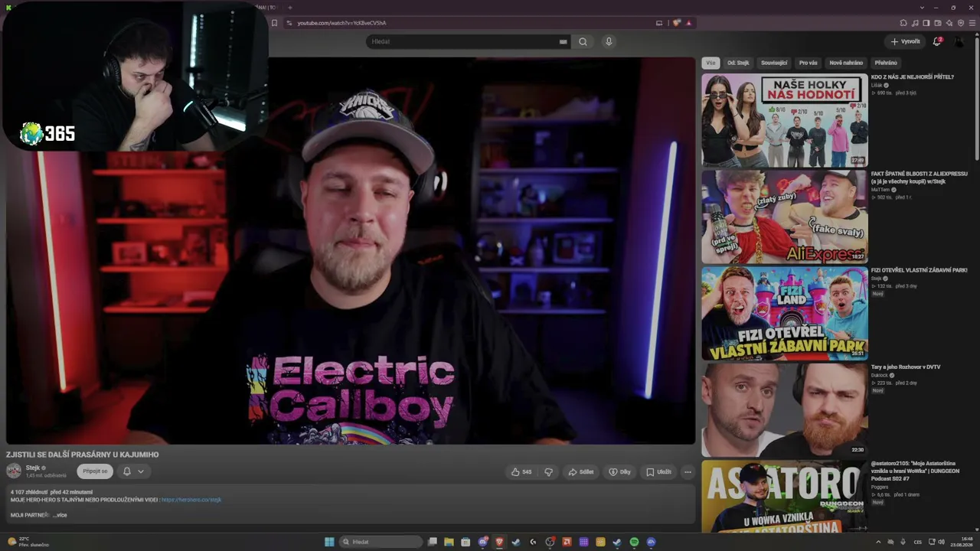Screen dimensions: 980x551
Task: Open the NAŠE HOLKY NÁS HODNOTÍ video thumbnail
Action: [785, 120]
